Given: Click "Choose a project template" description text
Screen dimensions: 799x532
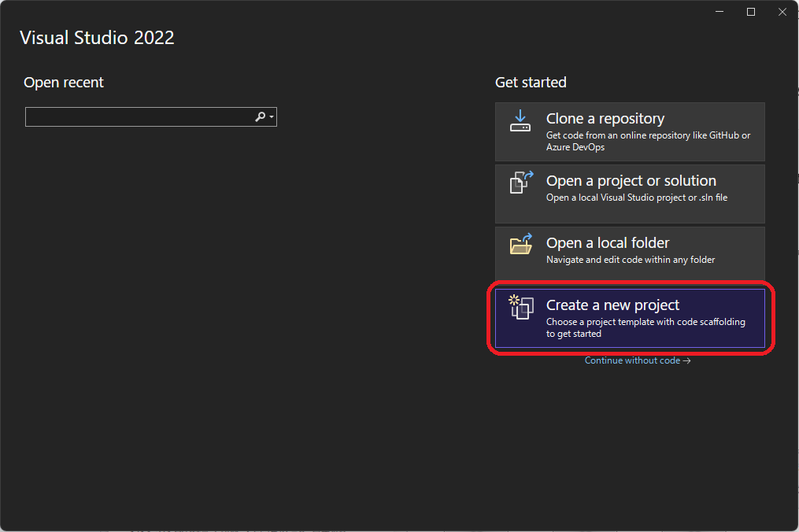Looking at the screenshot, I should (x=645, y=327).
